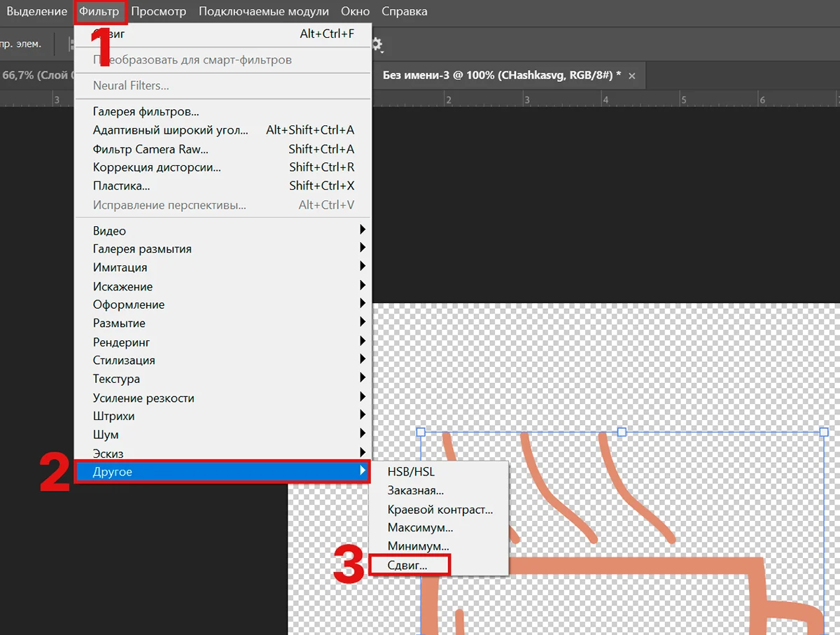Open the Усиление резкости submenu
840x635 pixels.
click(x=223, y=398)
